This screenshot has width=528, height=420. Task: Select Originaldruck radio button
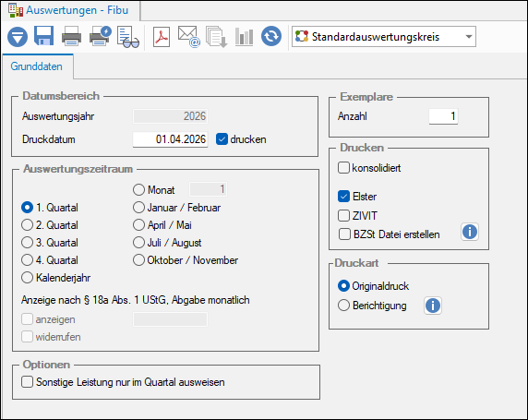click(x=343, y=286)
